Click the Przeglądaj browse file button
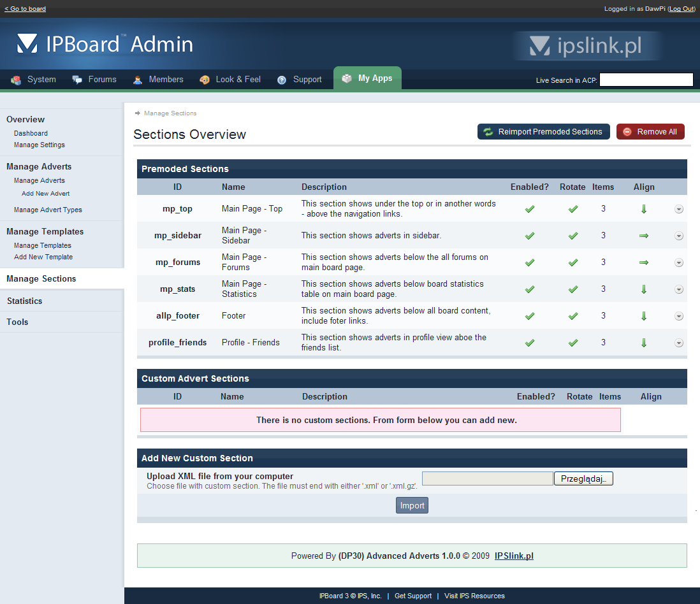700x604 pixels. 583,478
